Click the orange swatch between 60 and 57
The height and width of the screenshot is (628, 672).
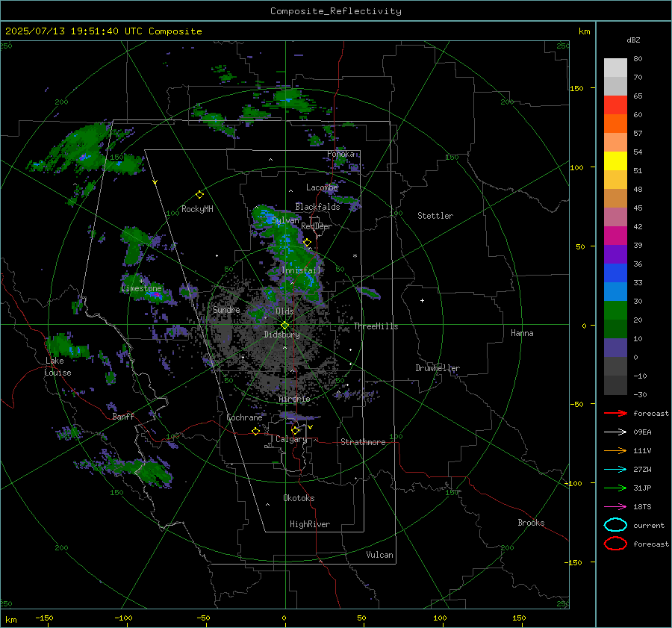(615, 123)
